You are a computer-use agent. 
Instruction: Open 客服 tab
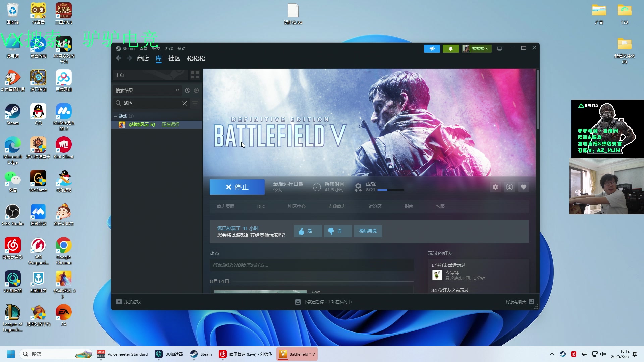tap(440, 207)
